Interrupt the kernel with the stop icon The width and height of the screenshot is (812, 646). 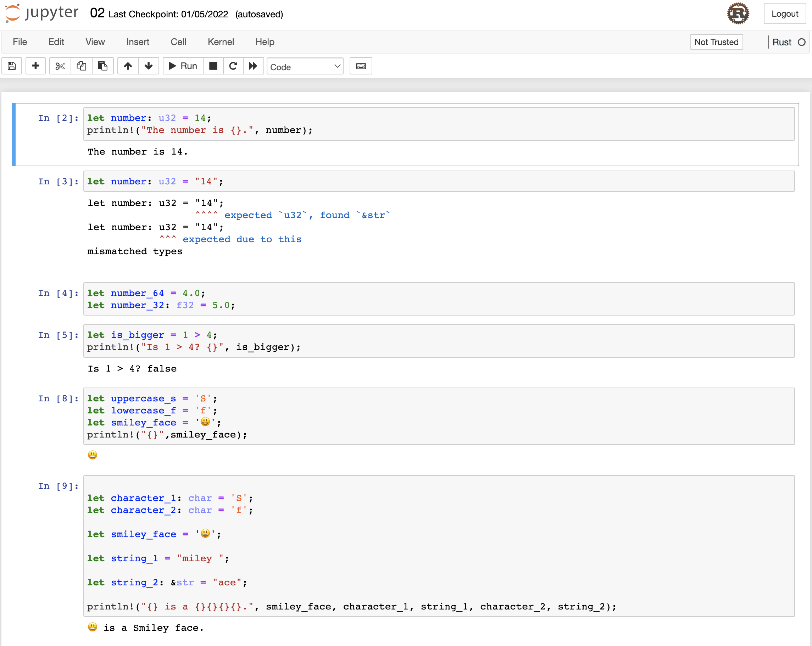pyautogui.click(x=213, y=66)
